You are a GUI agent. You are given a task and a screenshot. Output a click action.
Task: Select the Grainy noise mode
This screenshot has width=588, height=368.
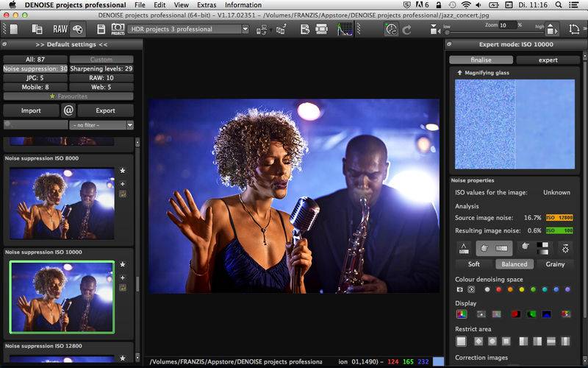tap(555, 264)
